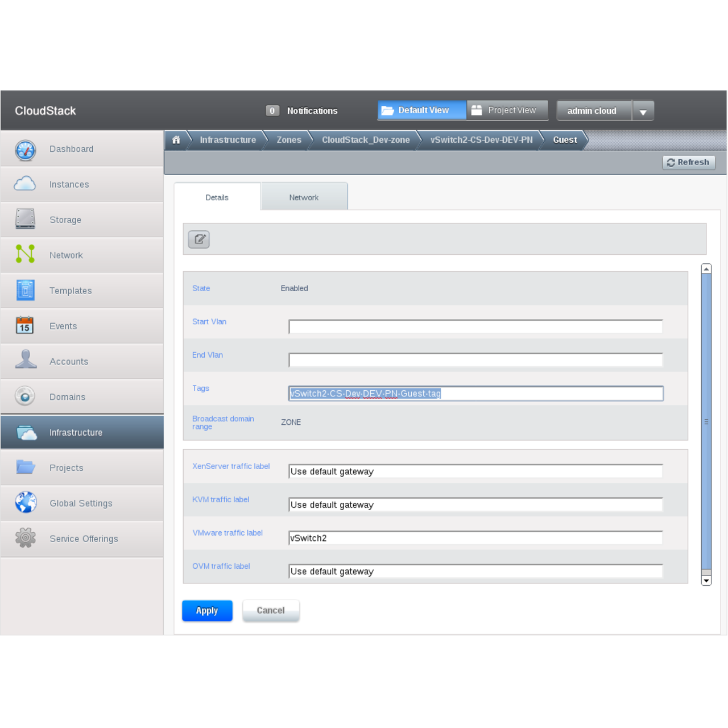
Task: Click the green Network sidebar icon
Action: point(25,254)
